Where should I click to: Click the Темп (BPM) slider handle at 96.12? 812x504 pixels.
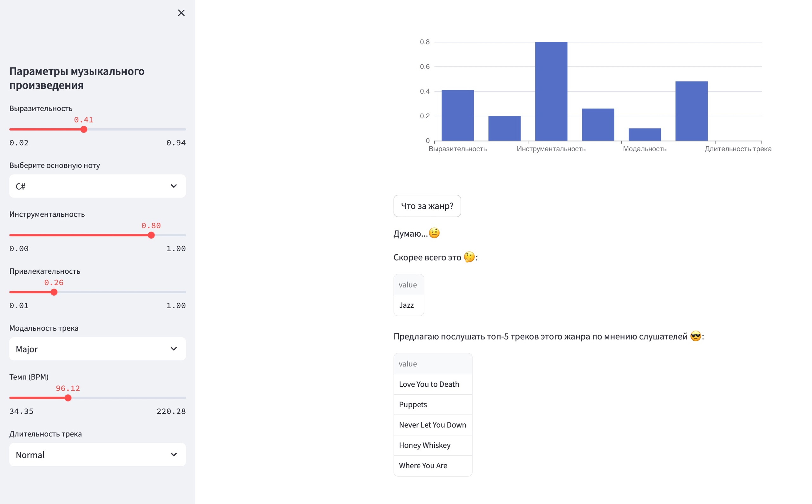point(68,398)
